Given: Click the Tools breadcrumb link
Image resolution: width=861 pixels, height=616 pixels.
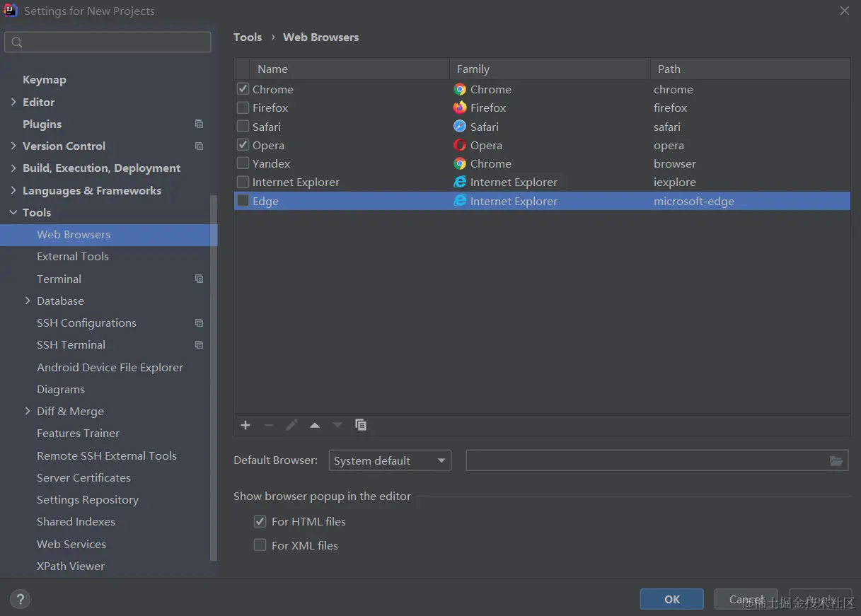Looking at the screenshot, I should (x=248, y=37).
